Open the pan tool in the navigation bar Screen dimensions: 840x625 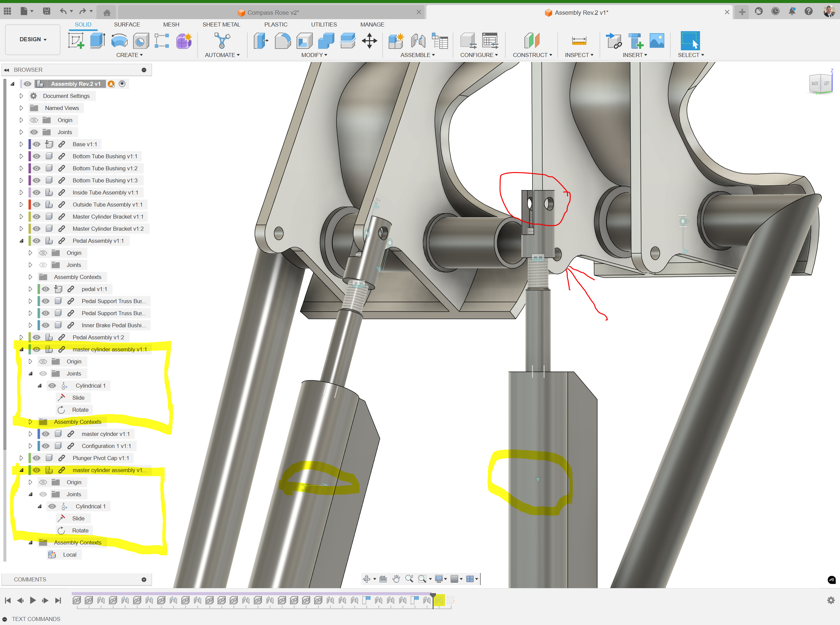pos(396,578)
